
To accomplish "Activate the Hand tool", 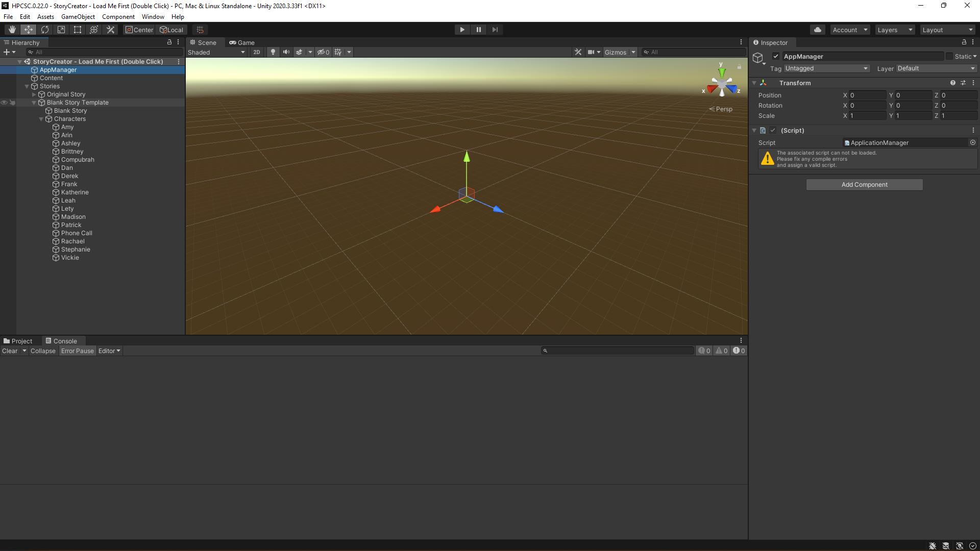I will 12,29.
